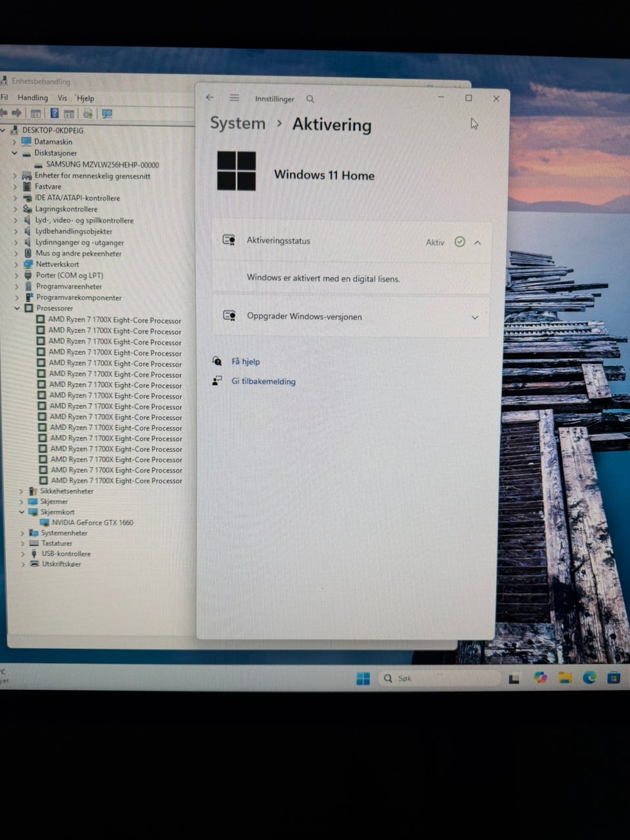This screenshot has height=840, width=630.
Task: Click the Oppgrader Windows-versjonen certificate icon
Action: [229, 316]
